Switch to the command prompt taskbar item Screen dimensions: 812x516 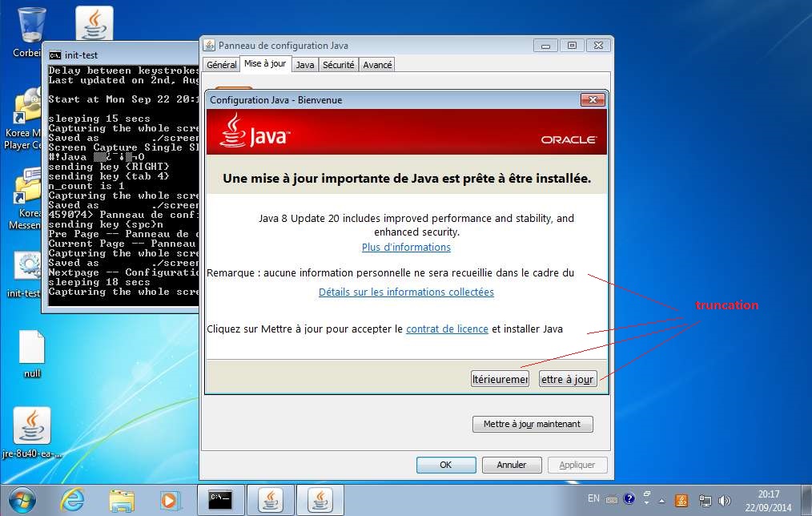click(x=220, y=499)
